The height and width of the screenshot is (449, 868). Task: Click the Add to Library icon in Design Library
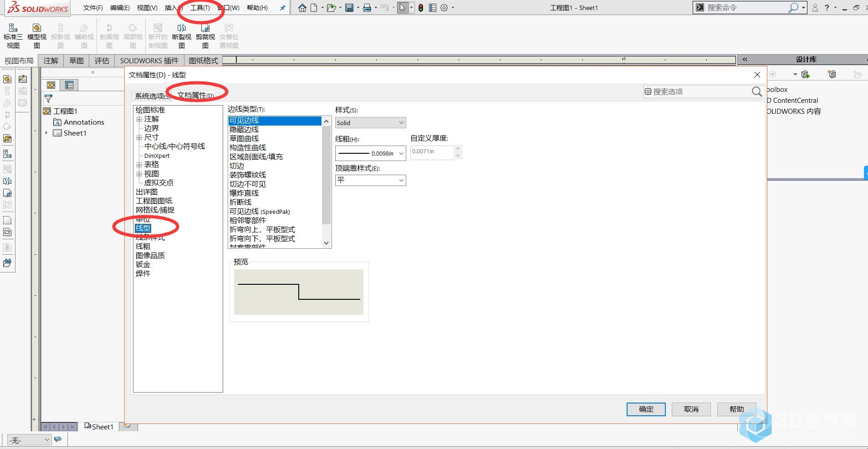(805, 74)
